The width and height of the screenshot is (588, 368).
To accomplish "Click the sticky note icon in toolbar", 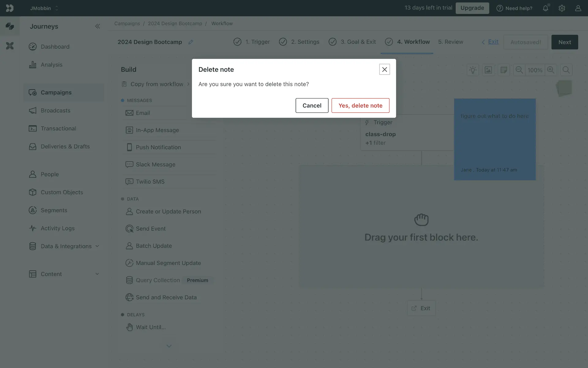I will 504,70.
